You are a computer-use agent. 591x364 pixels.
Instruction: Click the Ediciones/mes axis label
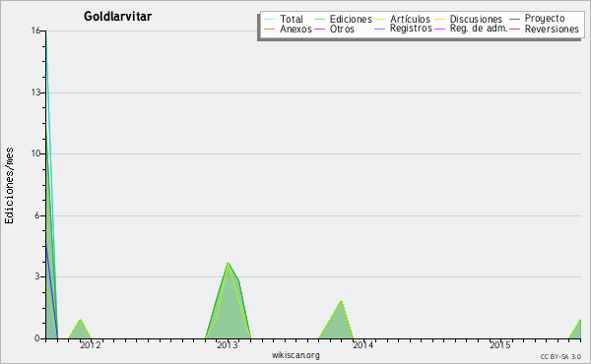tap(9, 186)
